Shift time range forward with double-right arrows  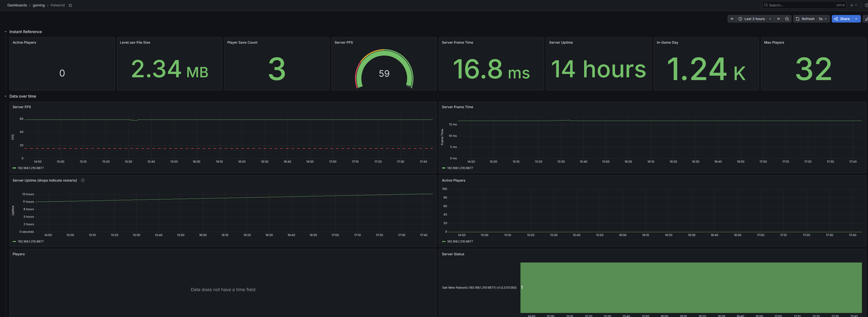pyautogui.click(x=778, y=19)
